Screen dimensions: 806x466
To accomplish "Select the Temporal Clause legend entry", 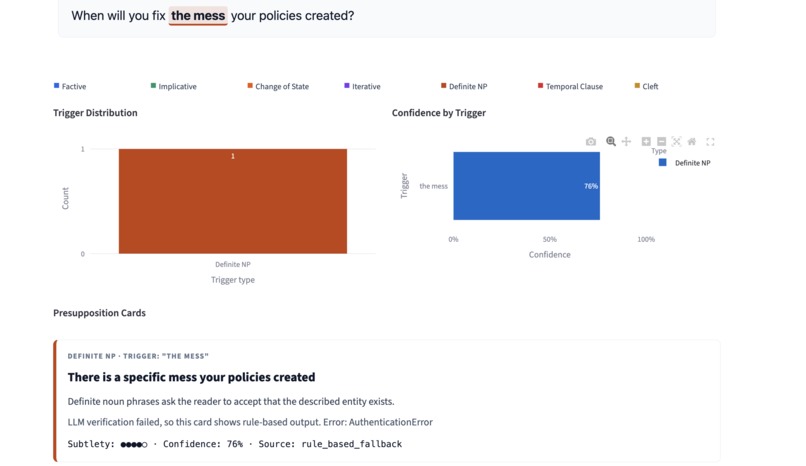I will pyautogui.click(x=570, y=86).
